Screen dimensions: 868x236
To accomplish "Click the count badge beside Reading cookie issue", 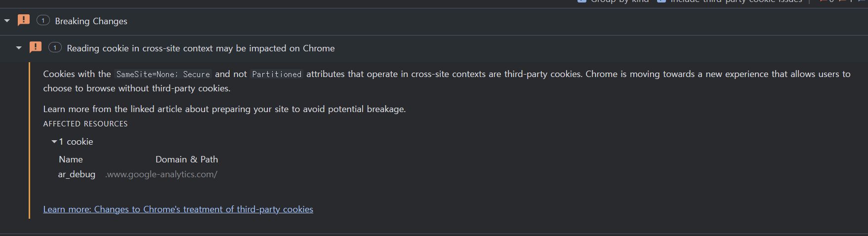I will pos(55,47).
